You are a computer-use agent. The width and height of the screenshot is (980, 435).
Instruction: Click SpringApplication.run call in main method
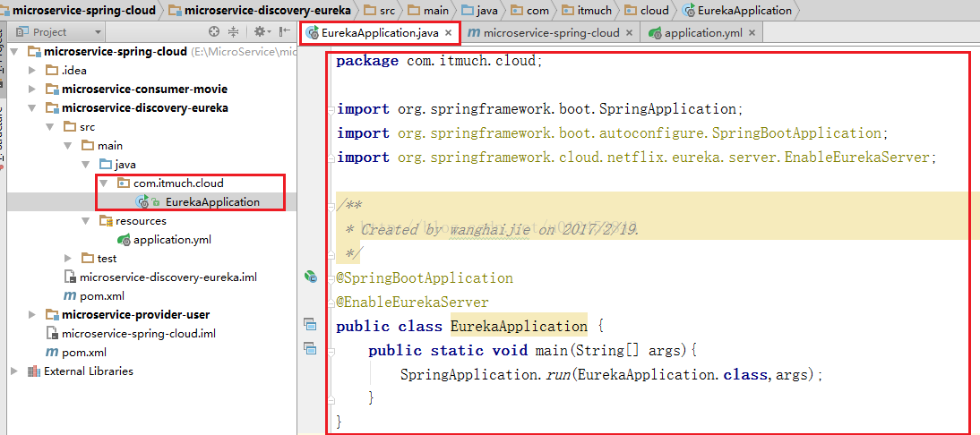(609, 374)
